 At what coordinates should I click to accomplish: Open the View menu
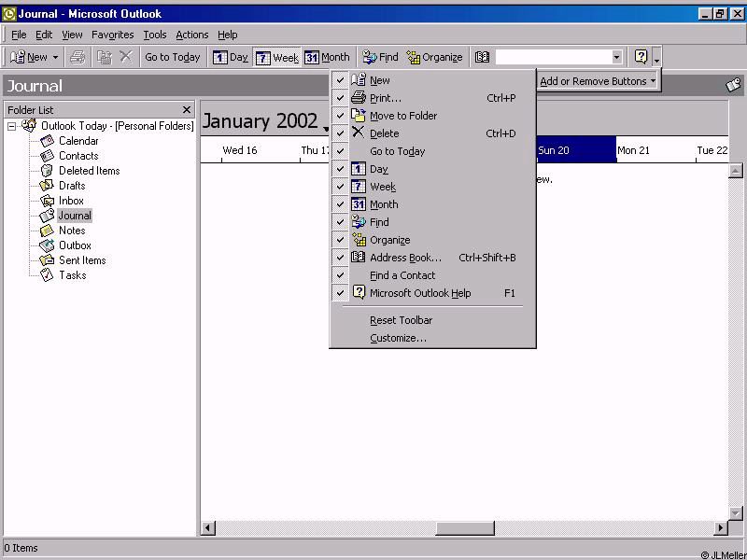pyautogui.click(x=72, y=35)
